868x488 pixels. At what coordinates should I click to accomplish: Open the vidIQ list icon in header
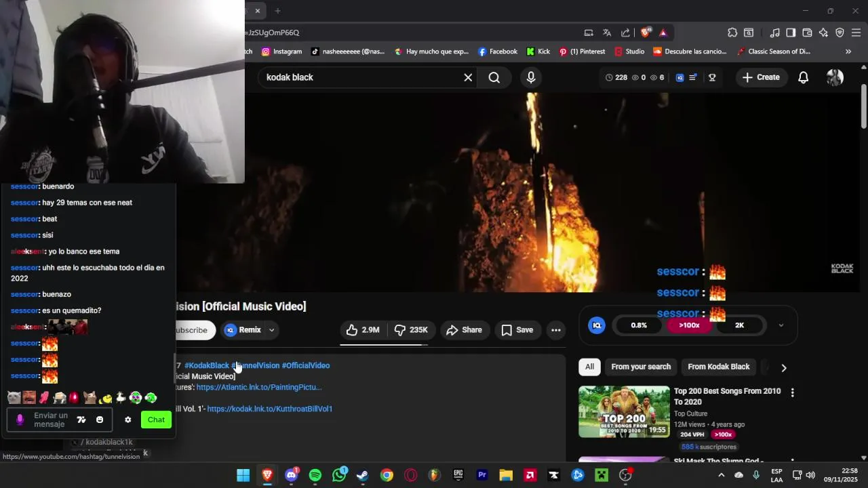(x=693, y=77)
